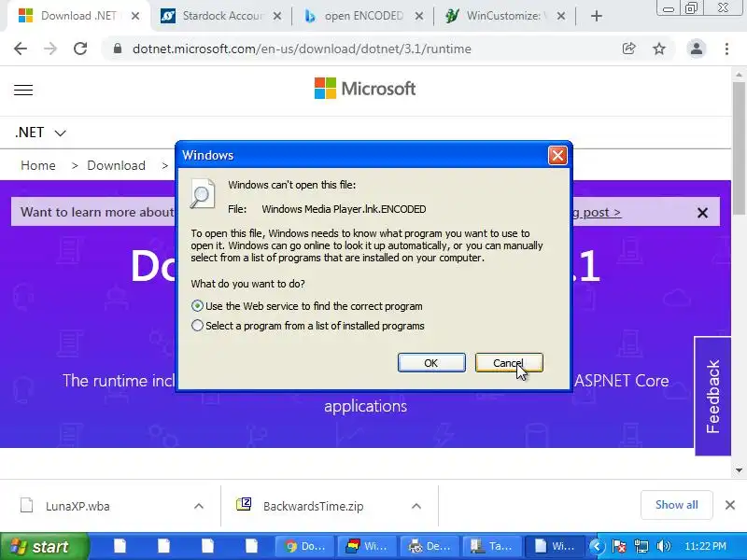
Task: Open the Chrome three-dot menu
Action: (x=726, y=49)
